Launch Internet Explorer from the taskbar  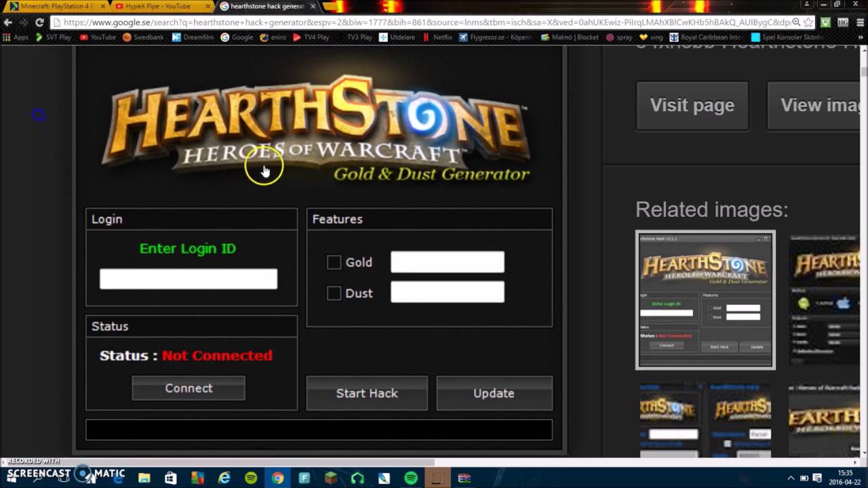(x=224, y=478)
